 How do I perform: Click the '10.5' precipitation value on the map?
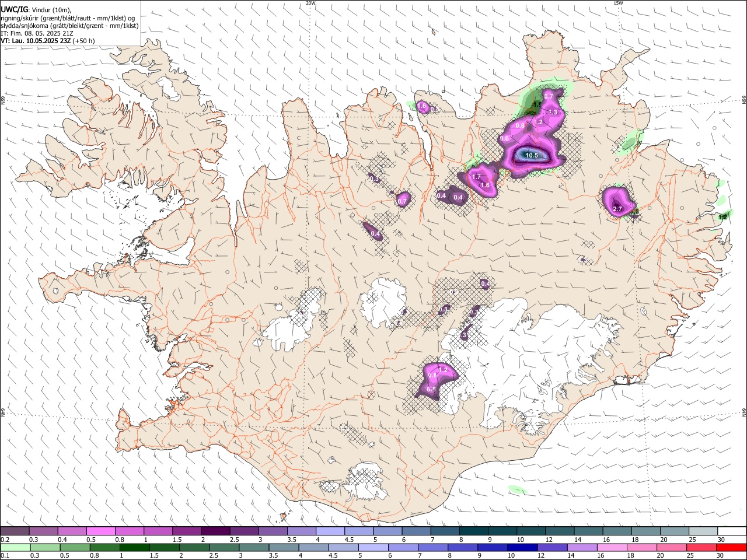coord(531,155)
